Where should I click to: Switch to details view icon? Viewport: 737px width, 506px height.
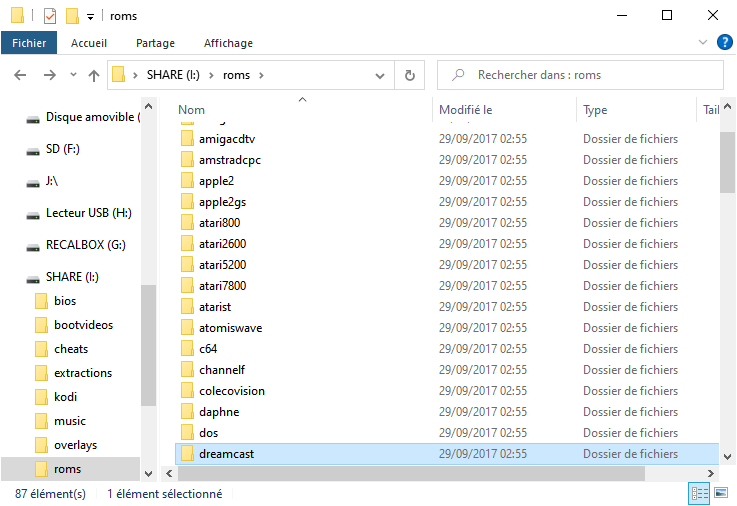pyautogui.click(x=699, y=494)
